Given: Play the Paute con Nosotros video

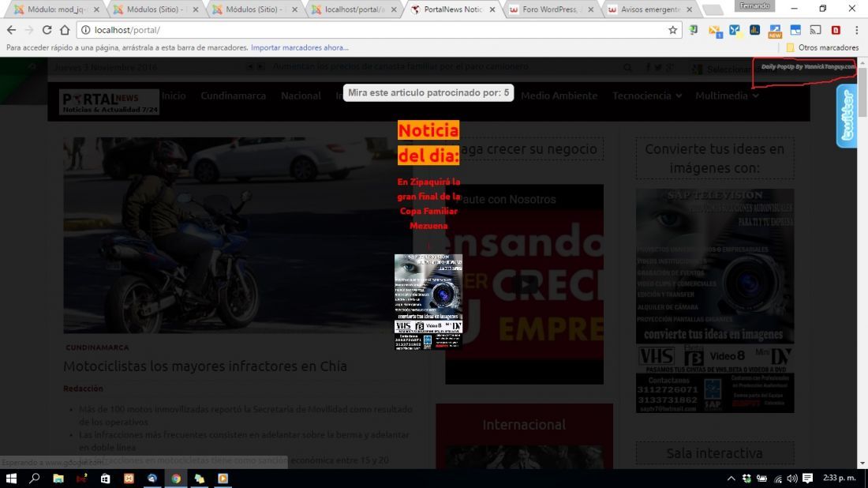Looking at the screenshot, I should coord(524,284).
